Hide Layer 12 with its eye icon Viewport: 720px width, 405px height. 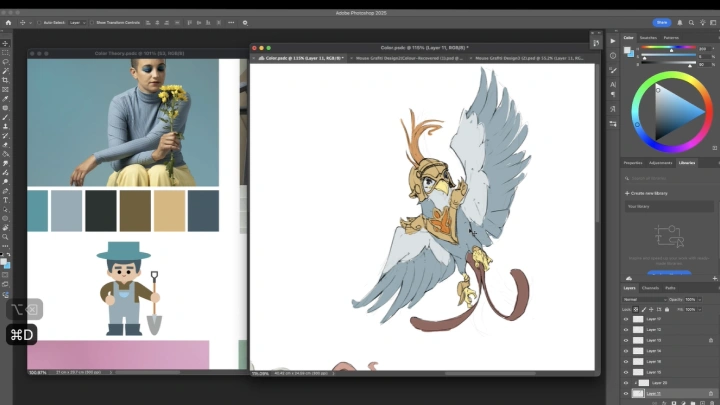(x=626, y=330)
